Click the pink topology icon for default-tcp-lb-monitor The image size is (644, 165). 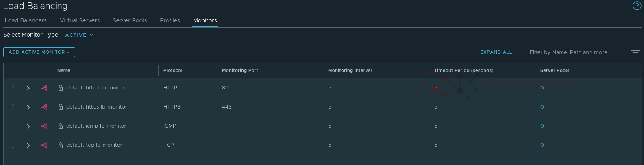(x=44, y=145)
